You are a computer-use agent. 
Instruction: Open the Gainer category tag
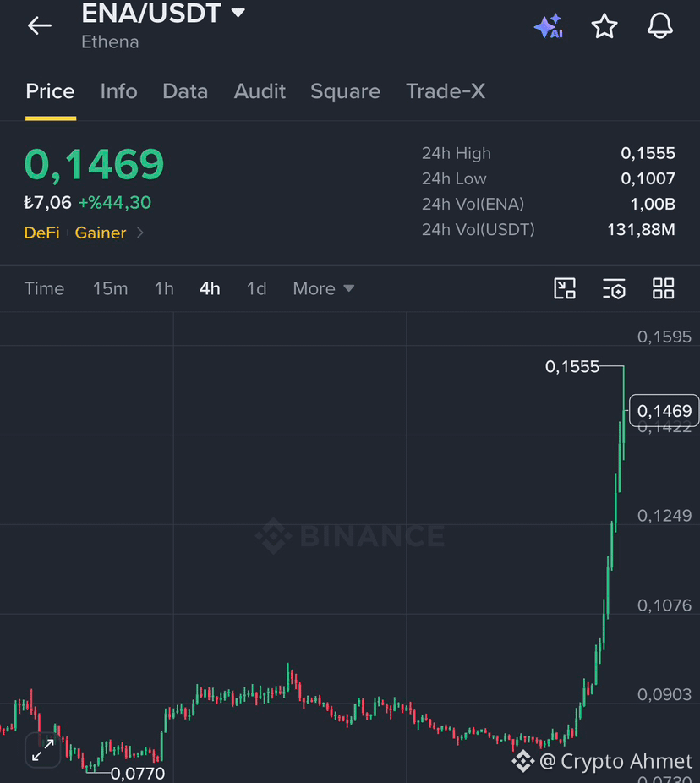pos(101,233)
